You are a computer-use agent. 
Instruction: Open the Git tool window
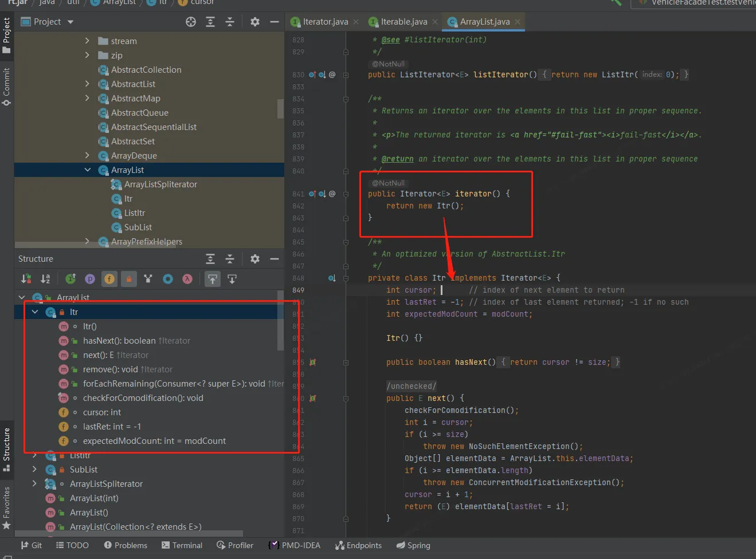tap(32, 545)
